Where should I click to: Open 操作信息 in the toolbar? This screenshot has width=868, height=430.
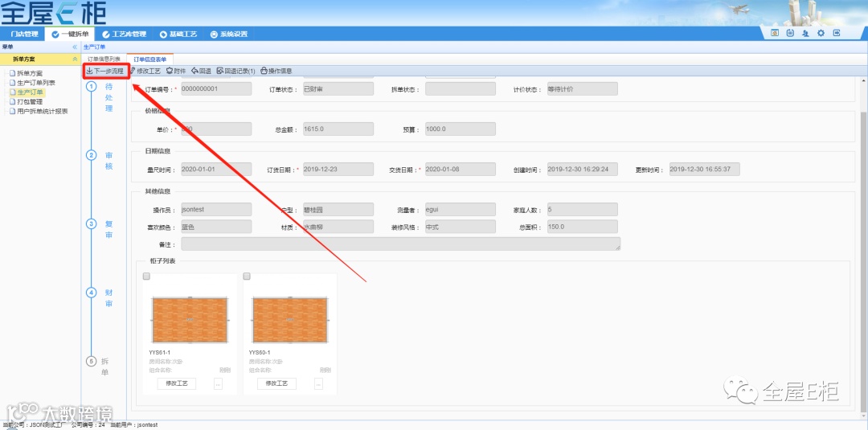[x=276, y=71]
